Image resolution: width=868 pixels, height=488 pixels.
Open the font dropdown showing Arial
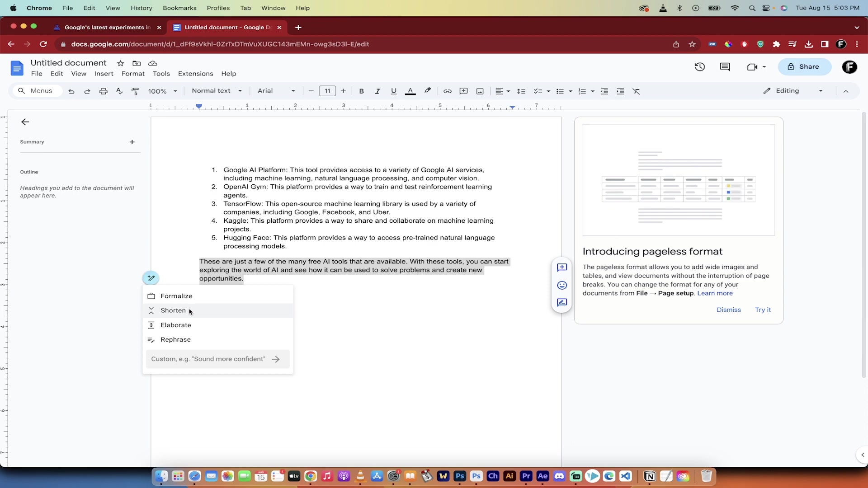(275, 91)
